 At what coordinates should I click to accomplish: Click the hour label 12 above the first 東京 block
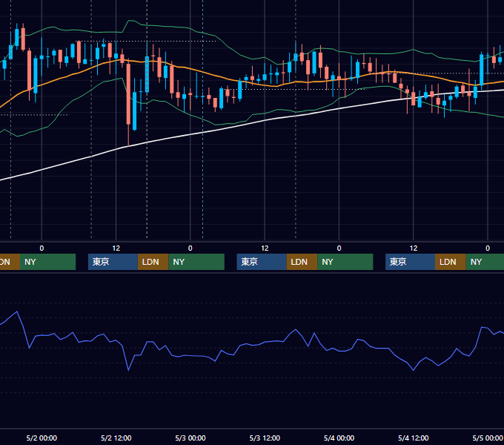point(116,248)
